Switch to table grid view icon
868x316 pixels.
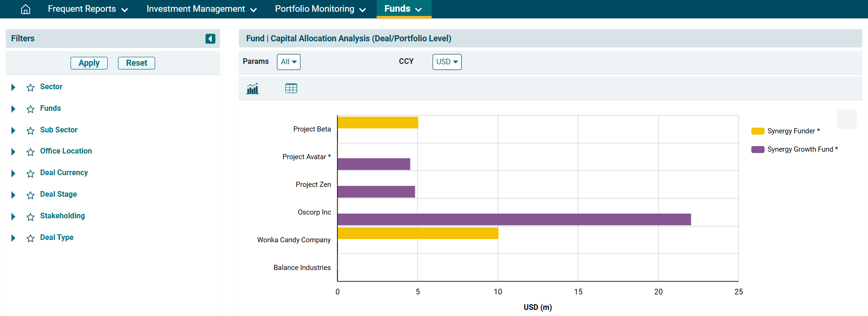point(291,88)
